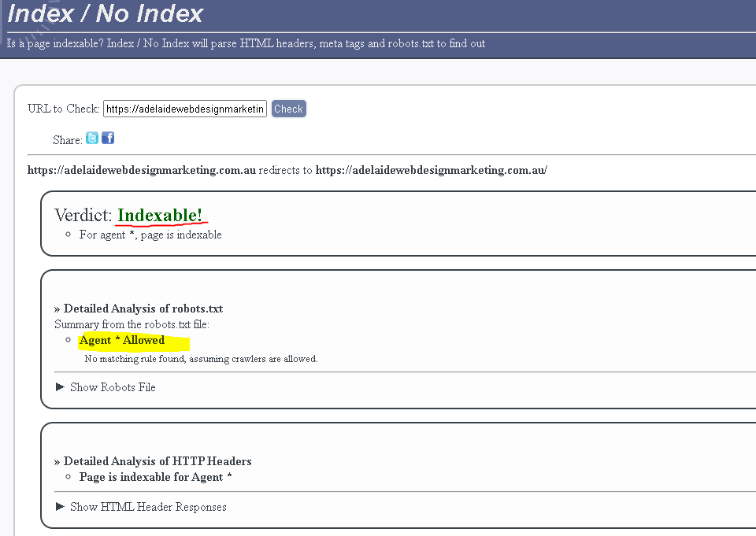The width and height of the screenshot is (756, 536).
Task: Select the highlighted Agent * Allowed text
Action: pyautogui.click(x=122, y=340)
